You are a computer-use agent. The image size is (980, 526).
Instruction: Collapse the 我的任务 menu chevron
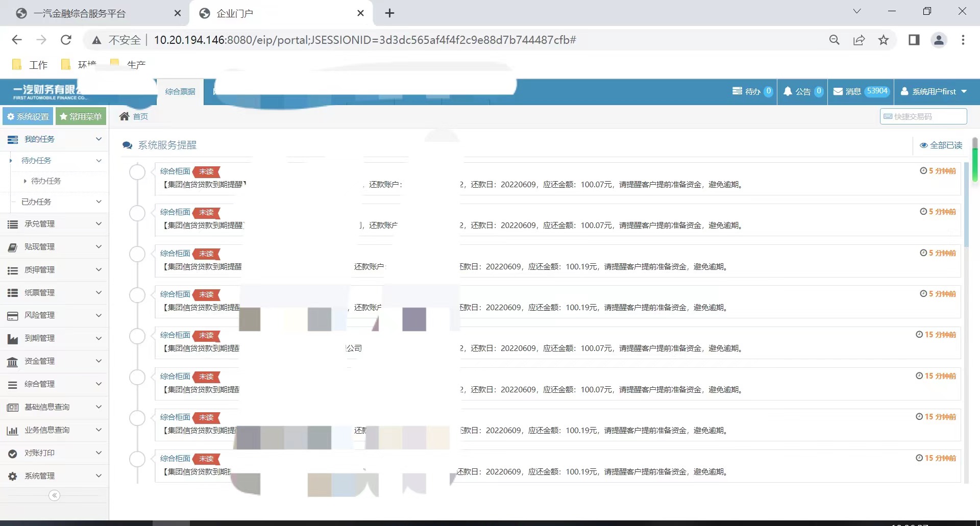[99, 139]
